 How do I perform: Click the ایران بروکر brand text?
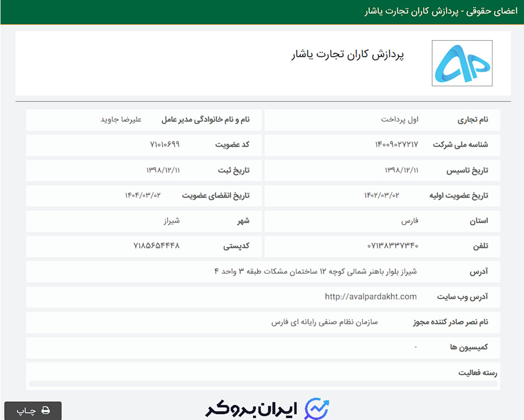click(x=251, y=410)
